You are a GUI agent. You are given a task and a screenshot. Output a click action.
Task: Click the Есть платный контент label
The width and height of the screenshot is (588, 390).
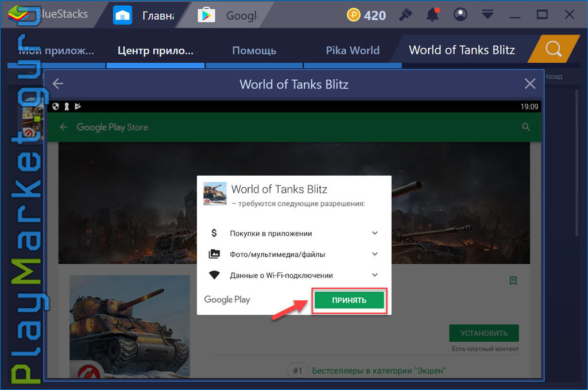[485, 349]
